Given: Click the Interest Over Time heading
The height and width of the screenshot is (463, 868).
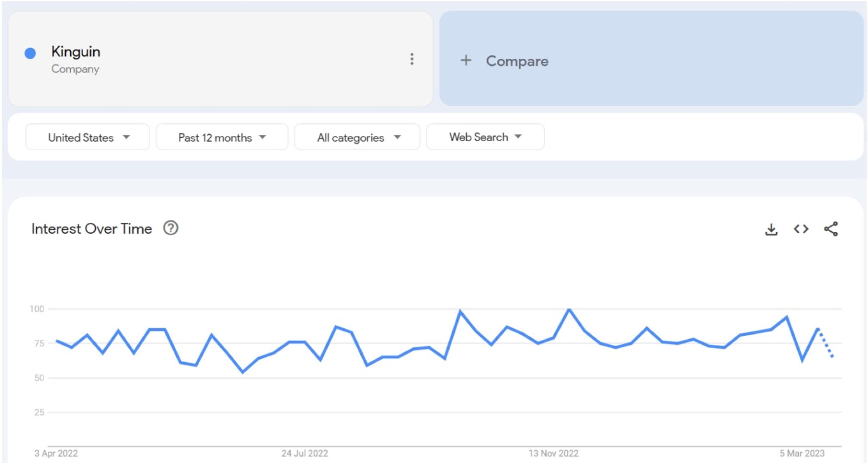Looking at the screenshot, I should click(x=92, y=229).
